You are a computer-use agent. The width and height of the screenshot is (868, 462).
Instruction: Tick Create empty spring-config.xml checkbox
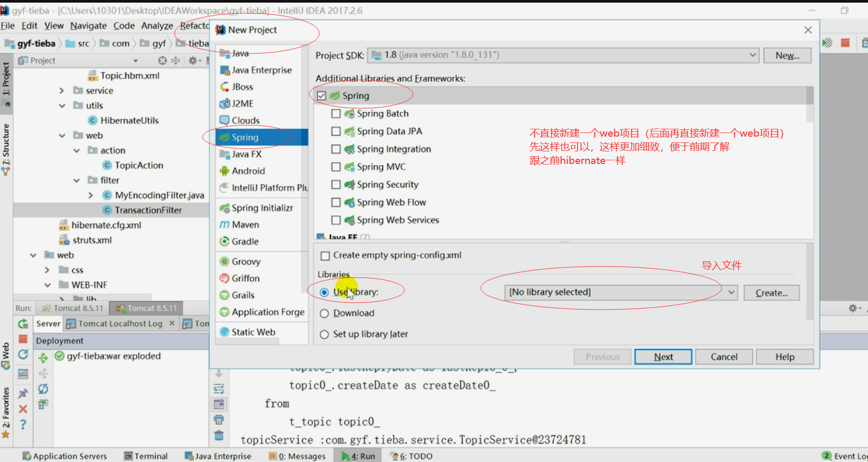coord(325,255)
